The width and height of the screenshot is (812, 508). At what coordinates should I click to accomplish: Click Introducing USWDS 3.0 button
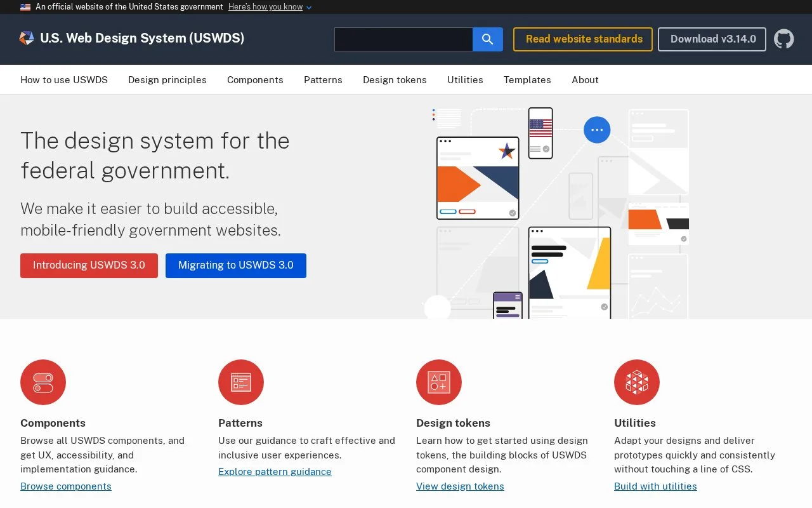(x=89, y=265)
